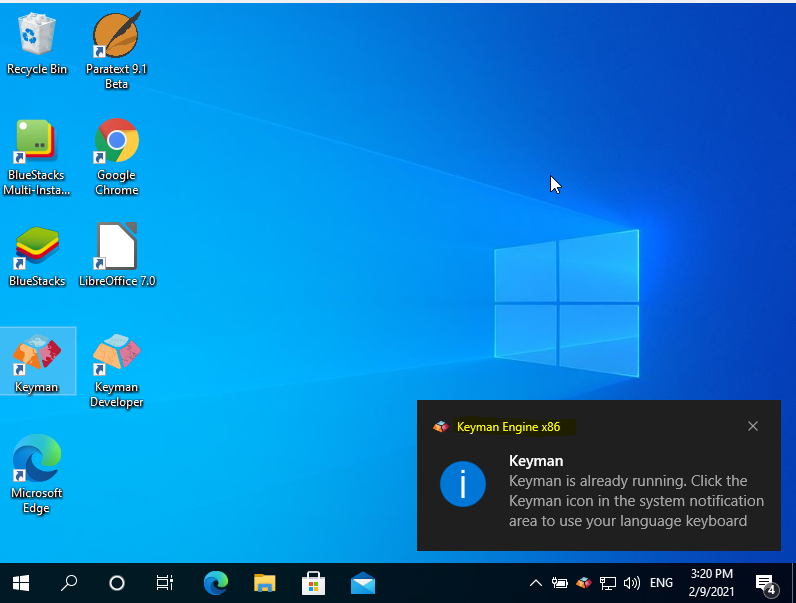
Task: Open the Mail app from the taskbar
Action: coord(362,583)
